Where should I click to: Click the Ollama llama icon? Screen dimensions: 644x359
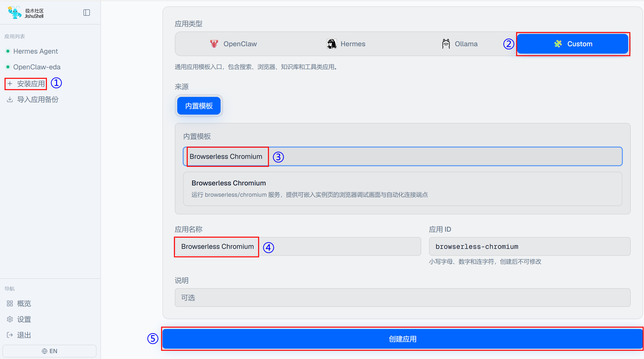point(446,44)
